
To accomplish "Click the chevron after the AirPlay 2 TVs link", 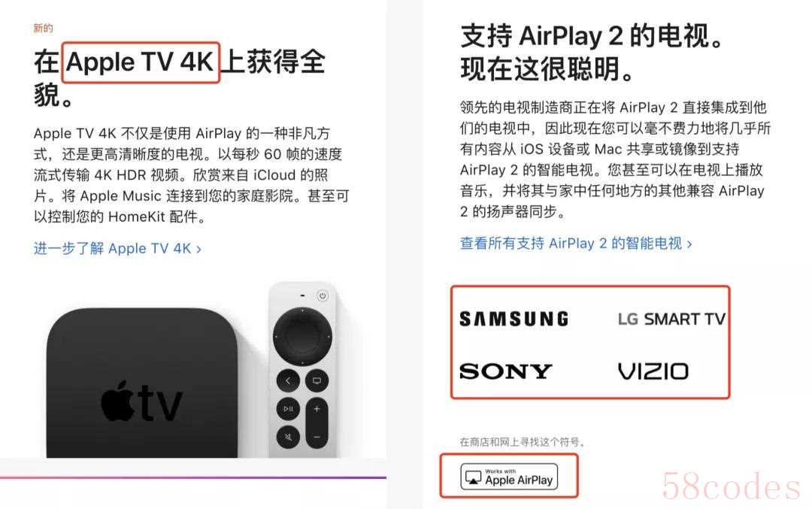I will click(x=689, y=244).
